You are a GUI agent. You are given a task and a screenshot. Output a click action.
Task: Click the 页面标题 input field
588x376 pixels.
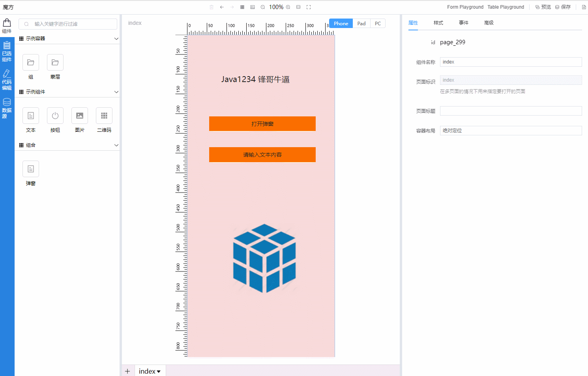point(511,111)
